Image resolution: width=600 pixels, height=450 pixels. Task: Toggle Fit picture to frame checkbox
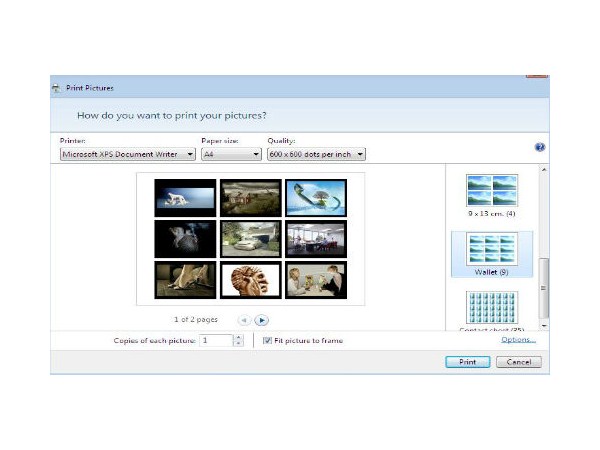267,341
